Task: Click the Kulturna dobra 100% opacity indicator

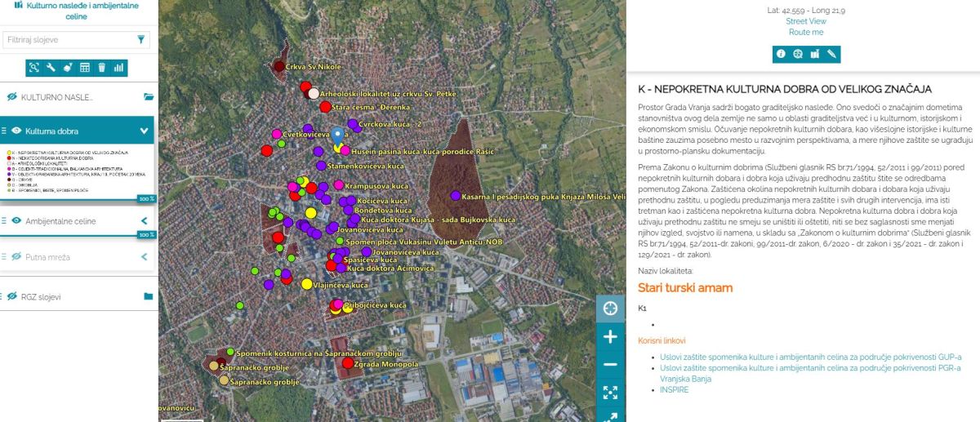Action: [145, 198]
